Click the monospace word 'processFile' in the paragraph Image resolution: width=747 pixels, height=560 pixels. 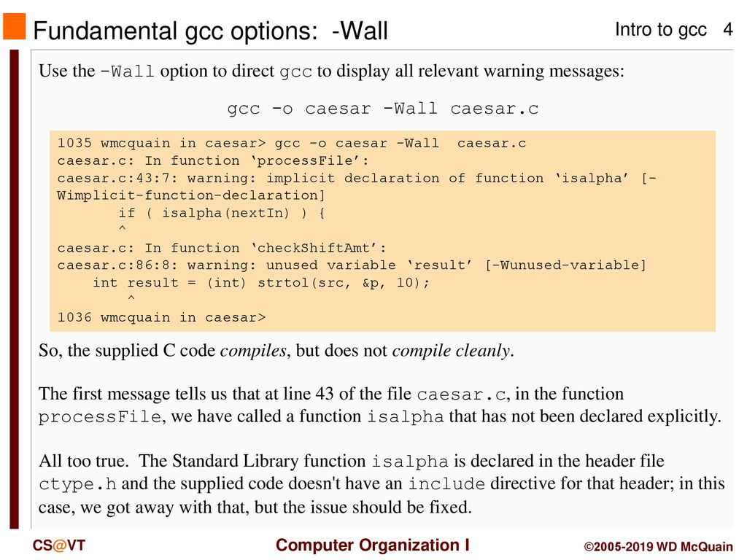(99, 417)
